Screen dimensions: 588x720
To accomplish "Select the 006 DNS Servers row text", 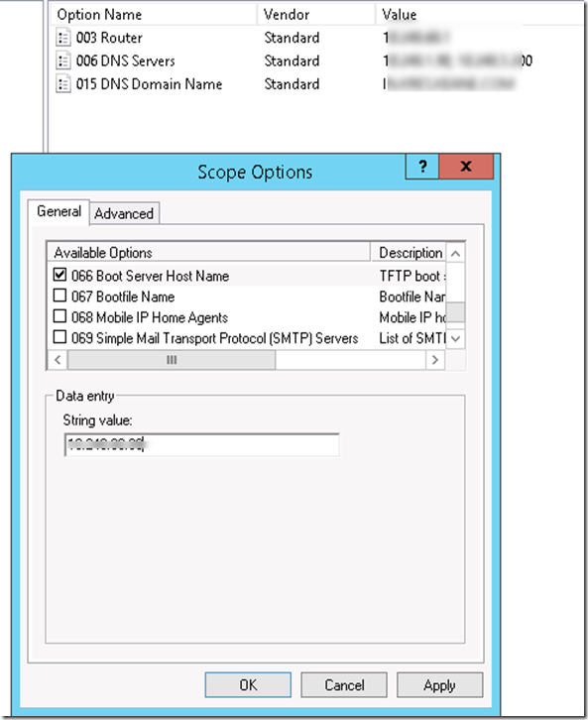I will (x=125, y=60).
